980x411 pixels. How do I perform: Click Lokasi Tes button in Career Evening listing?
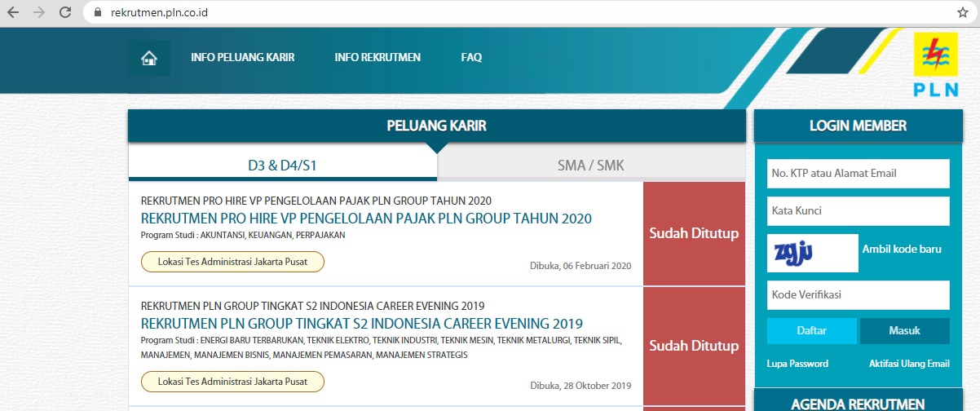(x=232, y=382)
